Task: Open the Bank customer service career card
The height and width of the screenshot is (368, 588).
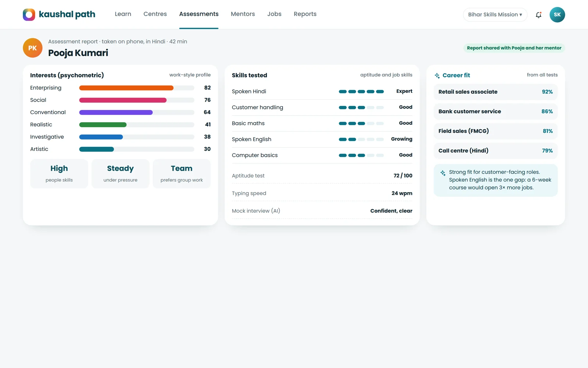Action: point(495,112)
